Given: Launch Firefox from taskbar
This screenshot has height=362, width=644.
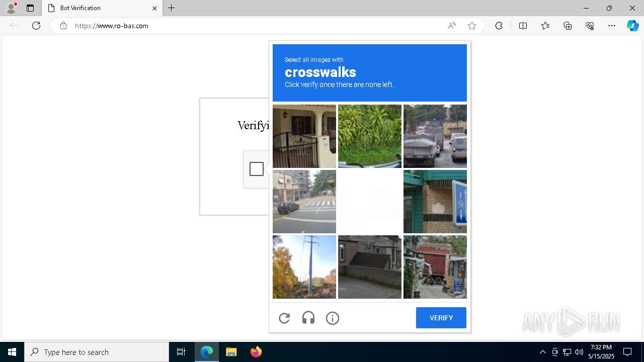Looking at the screenshot, I should pyautogui.click(x=256, y=352).
